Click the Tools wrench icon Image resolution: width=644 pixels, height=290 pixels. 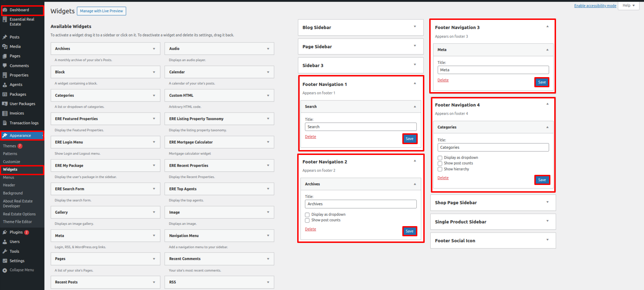(5, 251)
